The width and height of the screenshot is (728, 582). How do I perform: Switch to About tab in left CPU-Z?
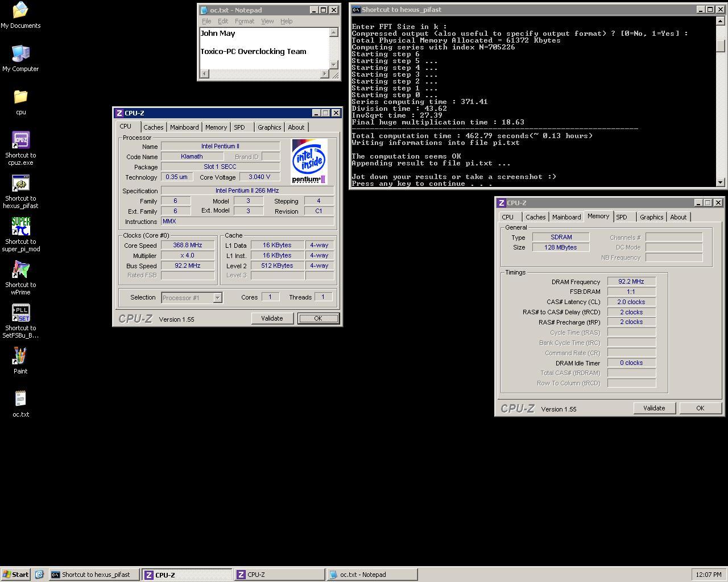pyautogui.click(x=296, y=127)
